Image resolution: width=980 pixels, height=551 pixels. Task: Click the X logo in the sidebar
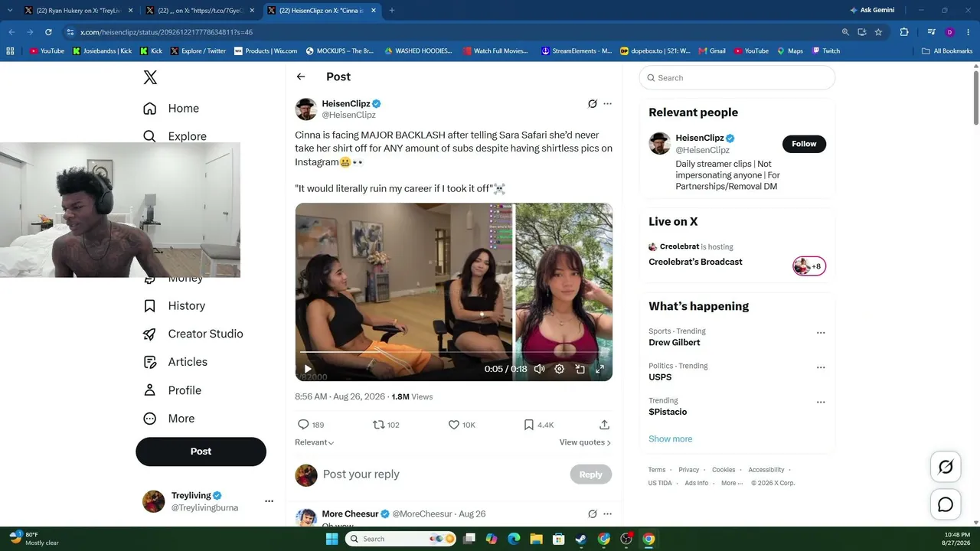coord(150,77)
